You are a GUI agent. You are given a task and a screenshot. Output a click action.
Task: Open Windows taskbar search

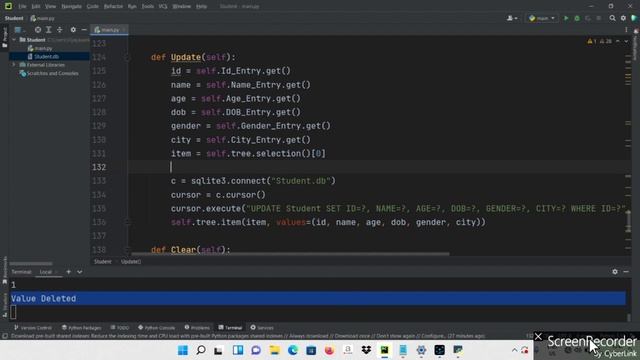coord(201,350)
